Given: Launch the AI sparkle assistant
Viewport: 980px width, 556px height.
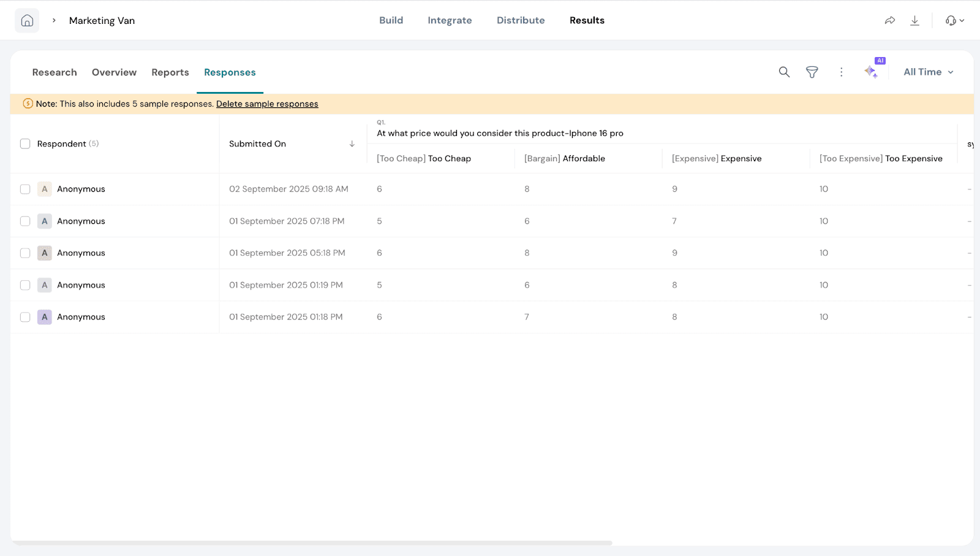Looking at the screenshot, I should (871, 72).
